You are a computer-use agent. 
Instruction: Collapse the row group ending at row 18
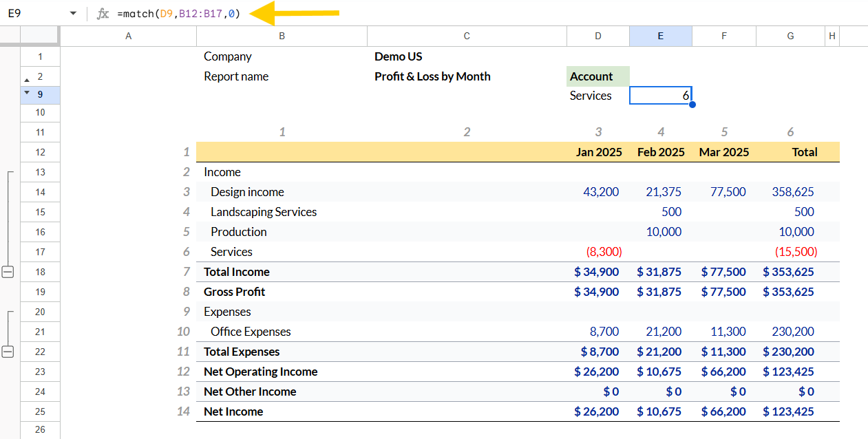(8, 272)
